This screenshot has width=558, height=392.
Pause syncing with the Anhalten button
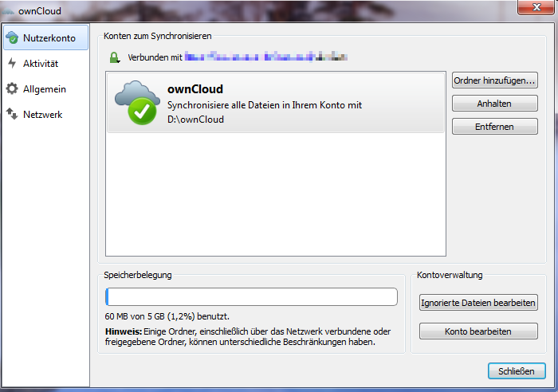[495, 104]
